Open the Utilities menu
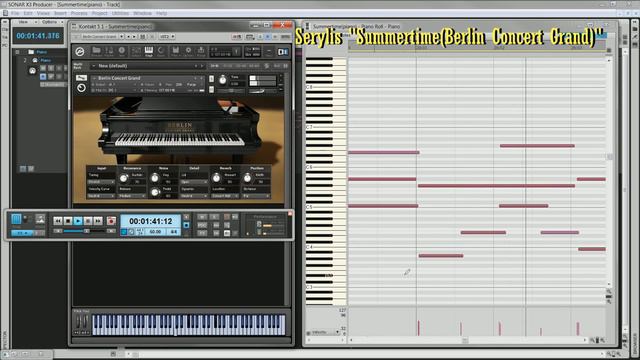Viewport: 640px width, 360px height. pyautogui.click(x=120, y=13)
